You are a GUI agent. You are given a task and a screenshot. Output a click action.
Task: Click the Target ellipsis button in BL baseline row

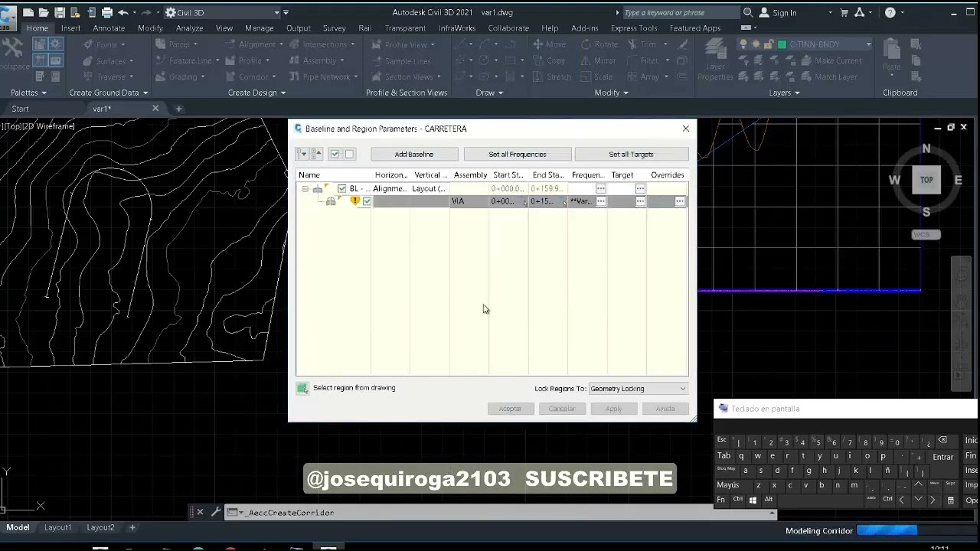coord(641,188)
